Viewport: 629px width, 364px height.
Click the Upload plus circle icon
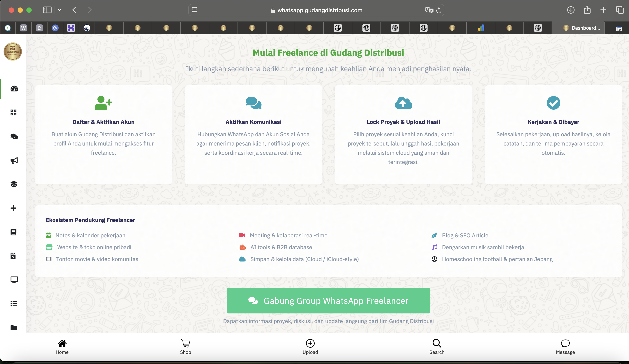(x=310, y=343)
